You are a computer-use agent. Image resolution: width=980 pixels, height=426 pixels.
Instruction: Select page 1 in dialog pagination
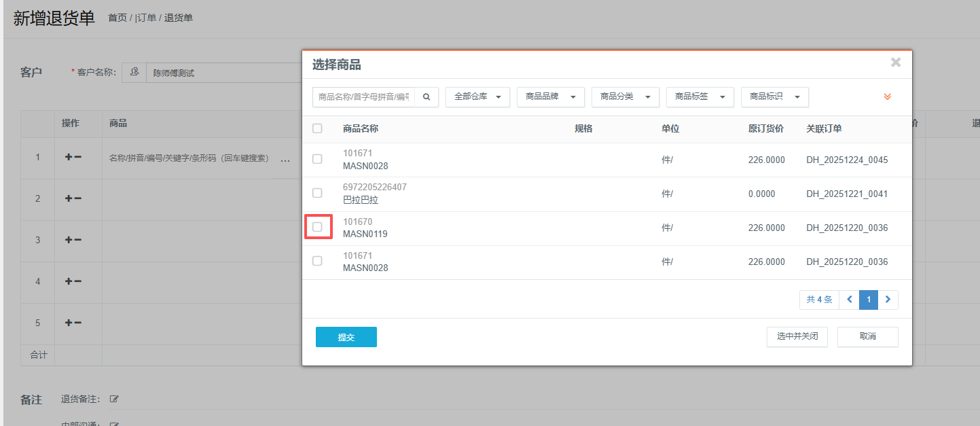[x=868, y=300]
